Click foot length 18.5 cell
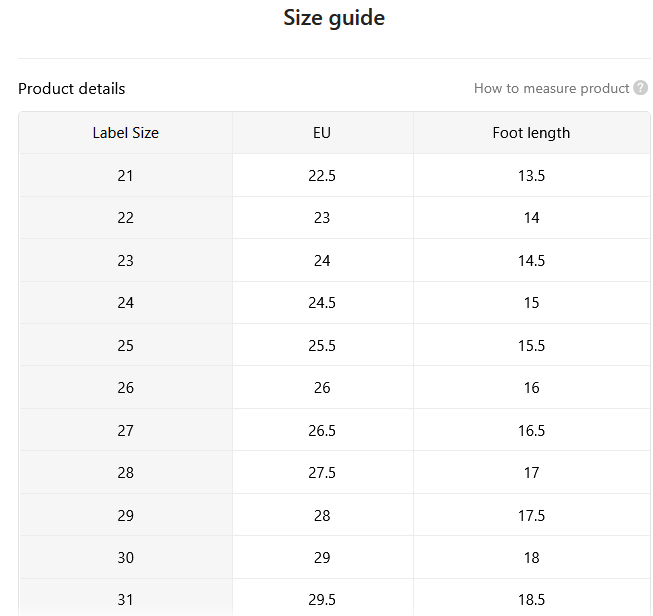 531,599
